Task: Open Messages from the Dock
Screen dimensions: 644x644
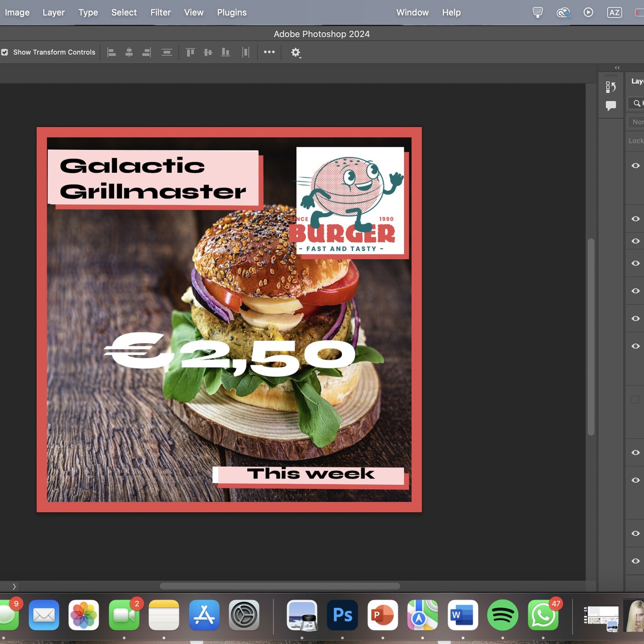Action: click(x=8, y=615)
